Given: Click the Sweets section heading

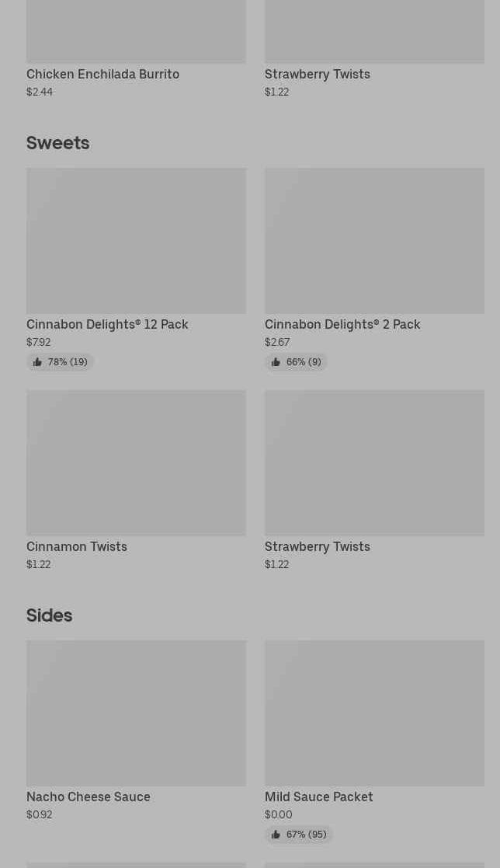Looking at the screenshot, I should pyautogui.click(x=58, y=143).
